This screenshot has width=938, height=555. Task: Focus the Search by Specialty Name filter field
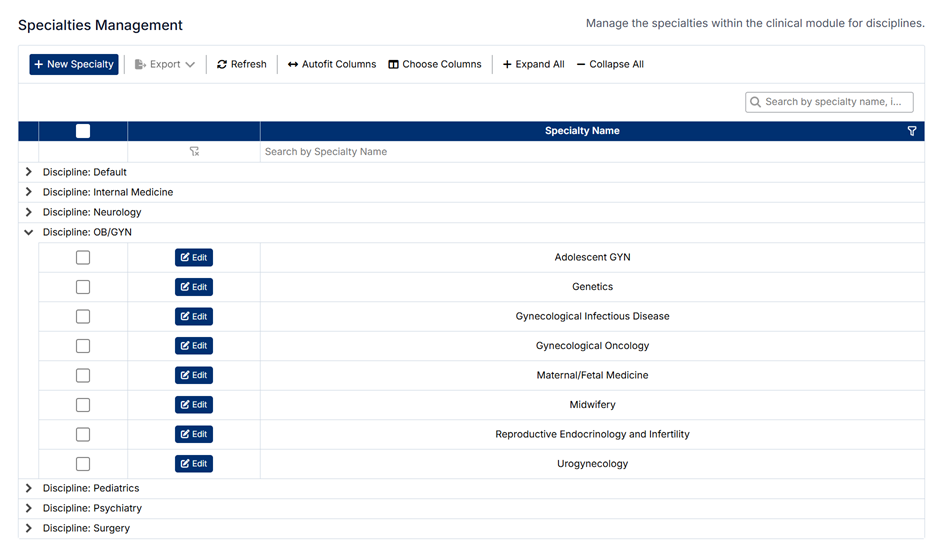point(590,152)
